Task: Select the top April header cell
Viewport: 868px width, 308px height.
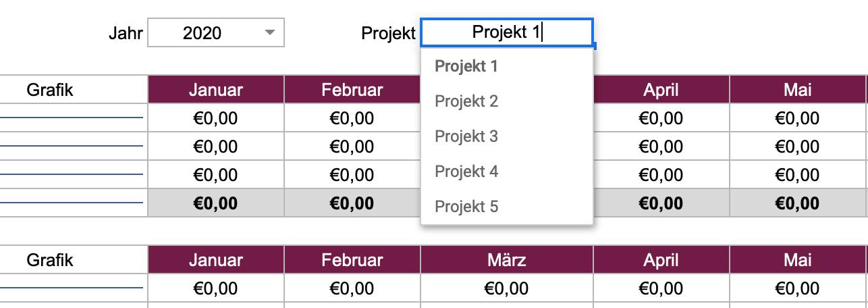Action: 661,89
